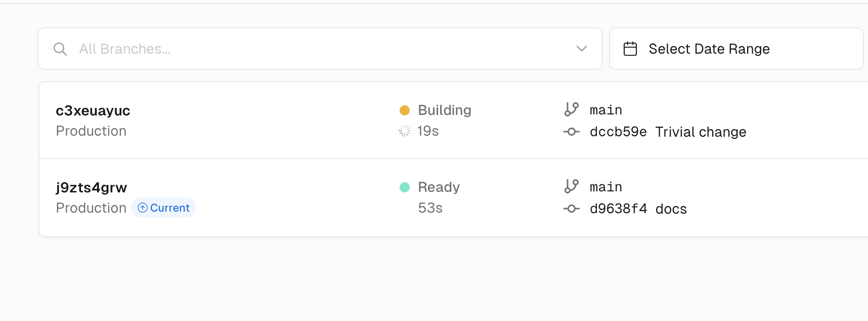Screen dimensions: 868x321
Task: Click the Current badge on j9zts4grw
Action: (x=164, y=208)
